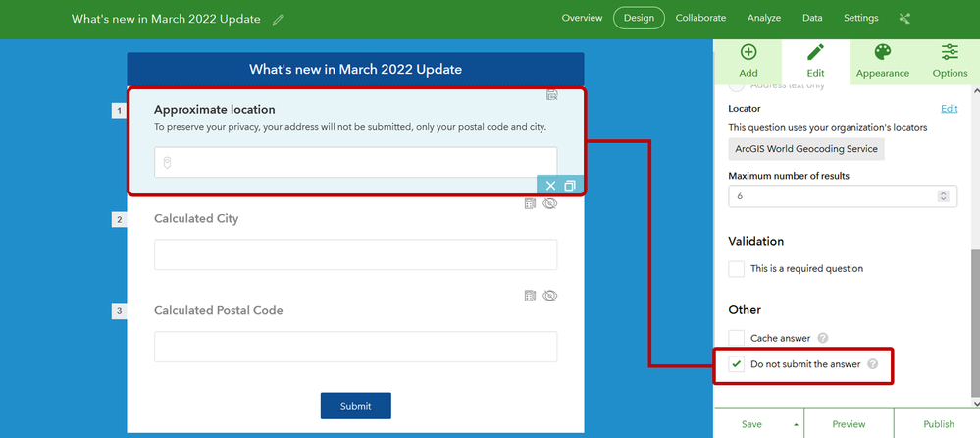Click the survey header What's new in March 2022 Update

[356, 69]
